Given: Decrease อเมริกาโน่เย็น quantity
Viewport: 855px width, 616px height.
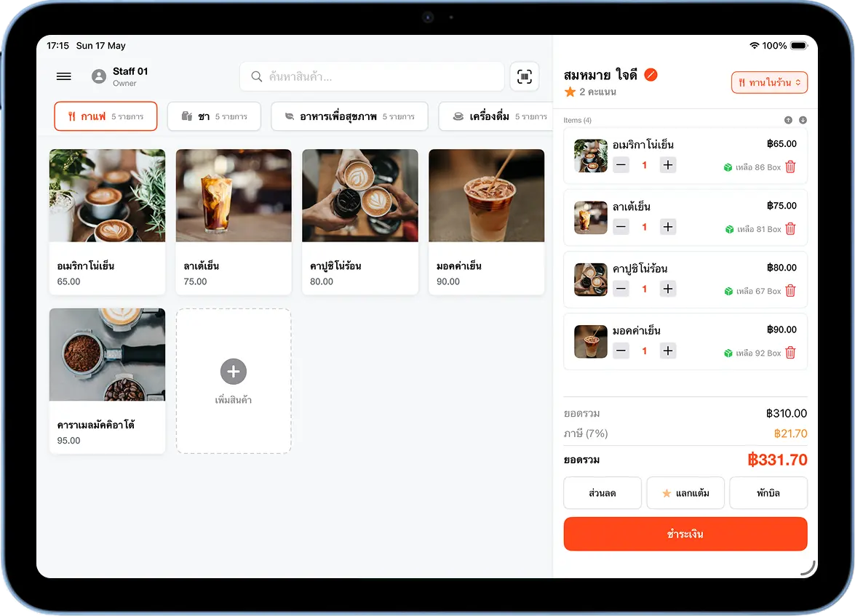Looking at the screenshot, I should click(621, 164).
